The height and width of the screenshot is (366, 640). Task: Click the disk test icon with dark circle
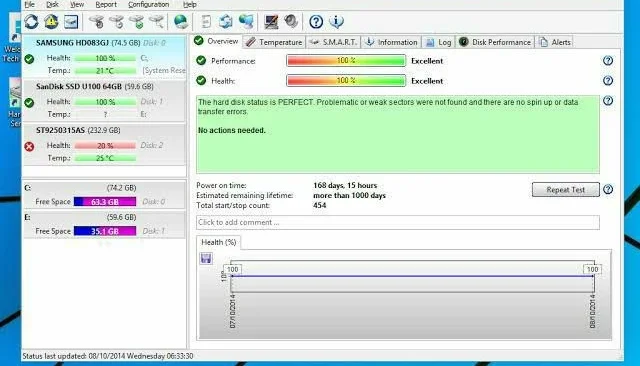pos(97,22)
